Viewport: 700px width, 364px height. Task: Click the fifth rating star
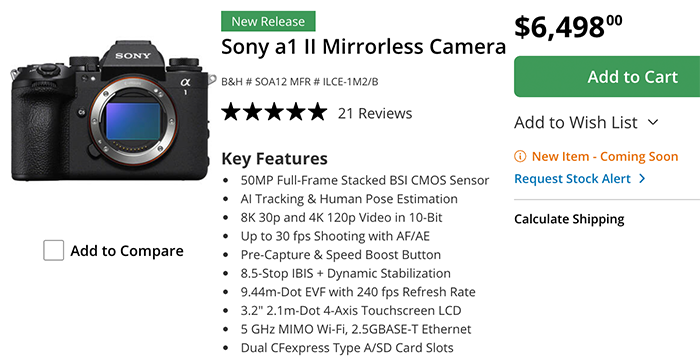pos(317,112)
